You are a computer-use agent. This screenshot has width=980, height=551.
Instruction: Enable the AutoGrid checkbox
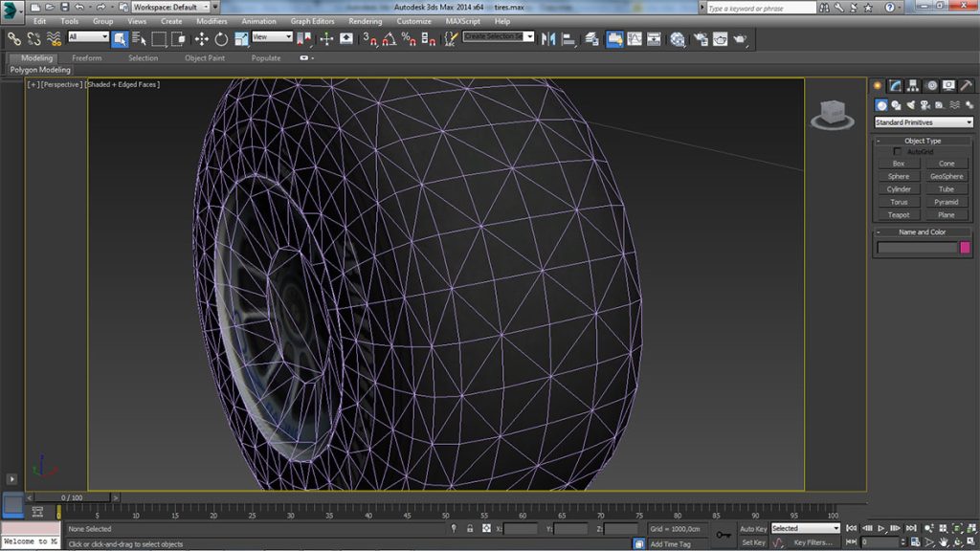[898, 152]
